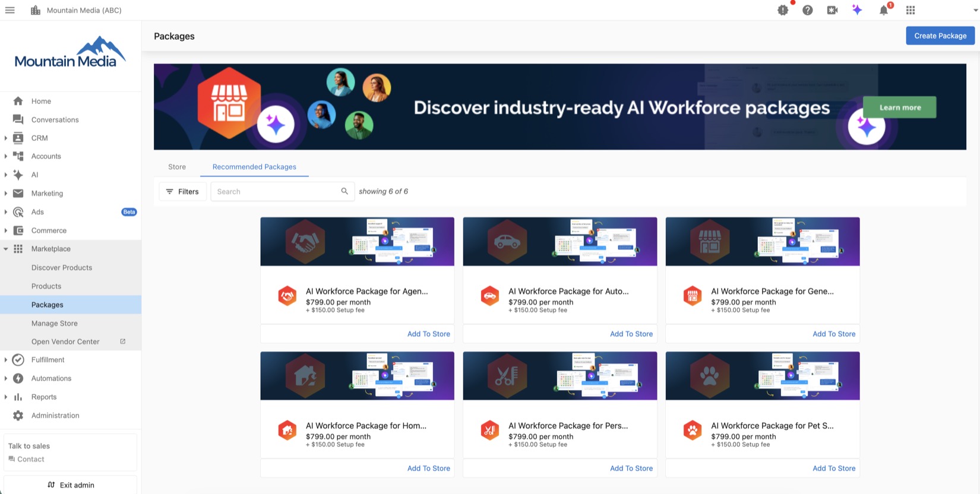Select Packages in the sidebar
The image size is (980, 494).
tap(71, 305)
